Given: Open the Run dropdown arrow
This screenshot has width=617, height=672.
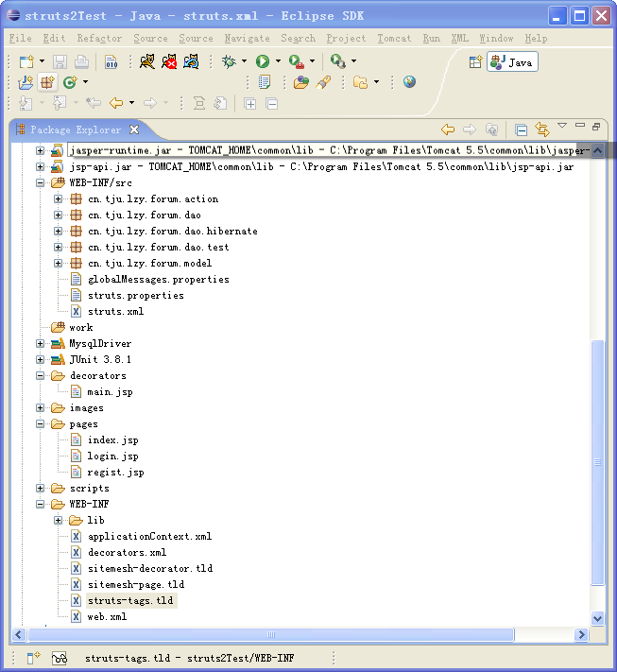Looking at the screenshot, I should [x=278, y=61].
